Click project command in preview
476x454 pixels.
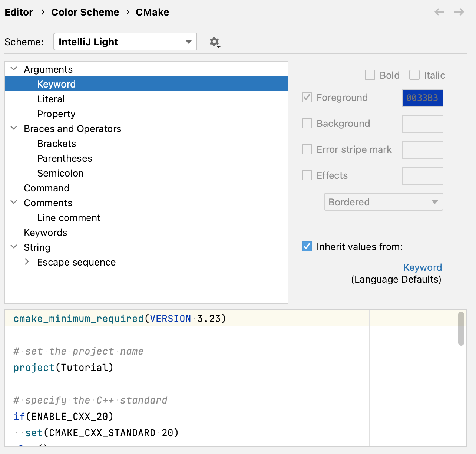pos(34,368)
